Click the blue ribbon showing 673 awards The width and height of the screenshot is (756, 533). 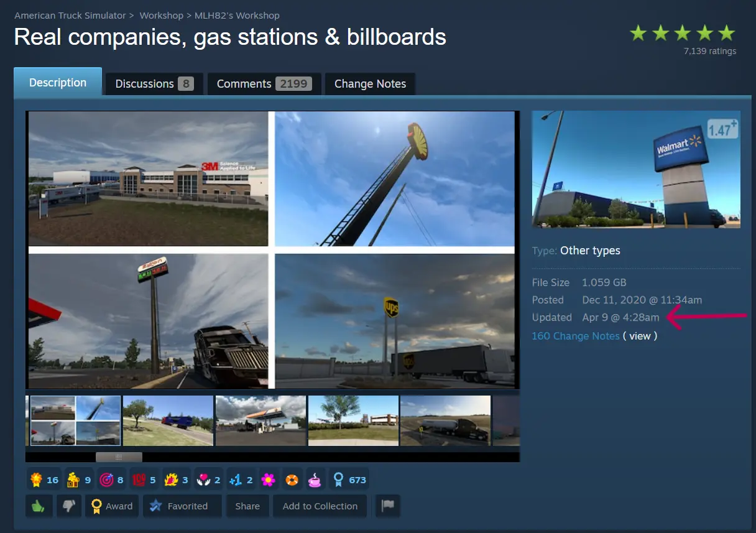[x=348, y=479]
